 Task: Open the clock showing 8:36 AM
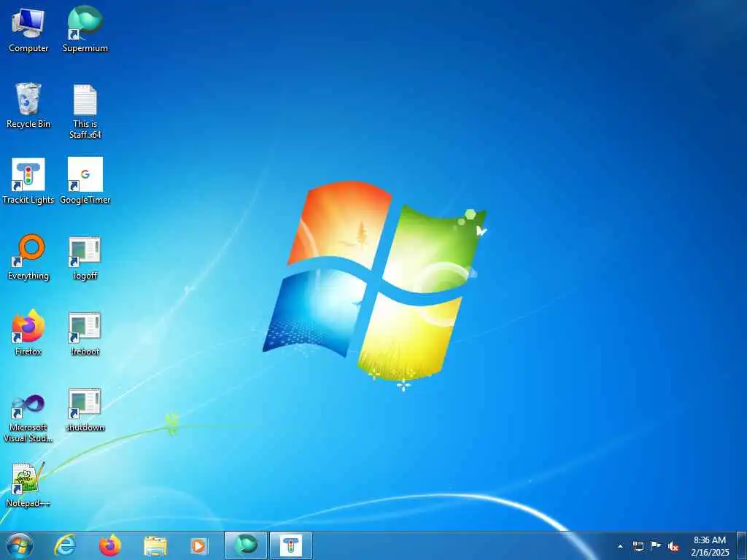(x=710, y=546)
